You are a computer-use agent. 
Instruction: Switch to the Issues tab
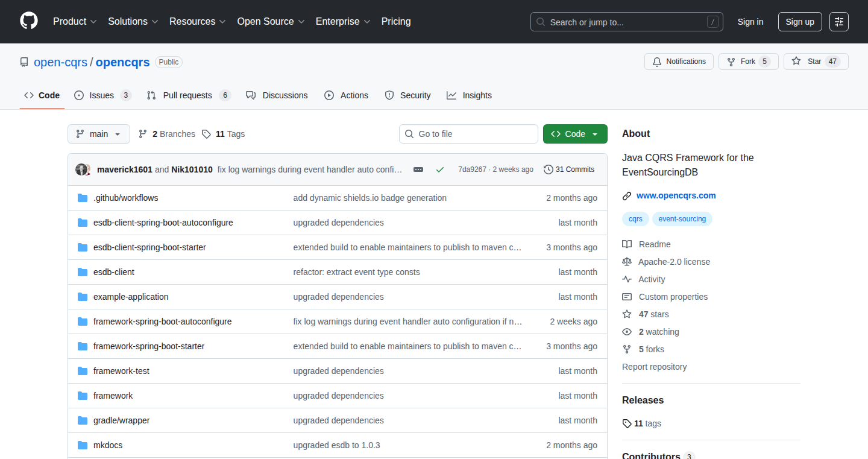102,95
